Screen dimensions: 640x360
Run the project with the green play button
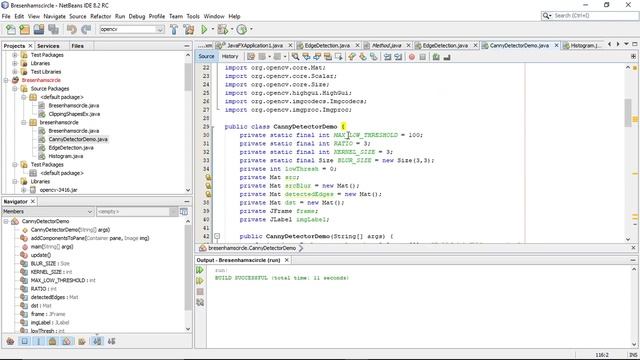coord(204,29)
